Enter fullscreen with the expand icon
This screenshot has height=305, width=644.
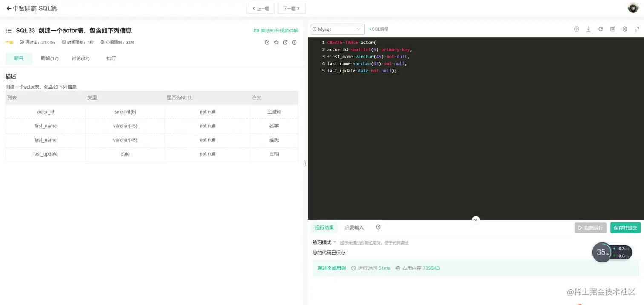point(636,29)
